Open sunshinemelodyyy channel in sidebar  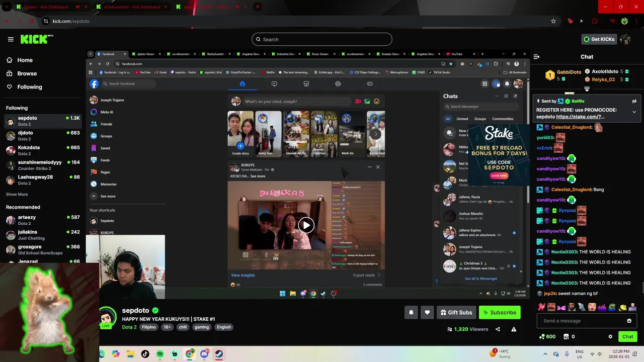[x=43, y=165]
